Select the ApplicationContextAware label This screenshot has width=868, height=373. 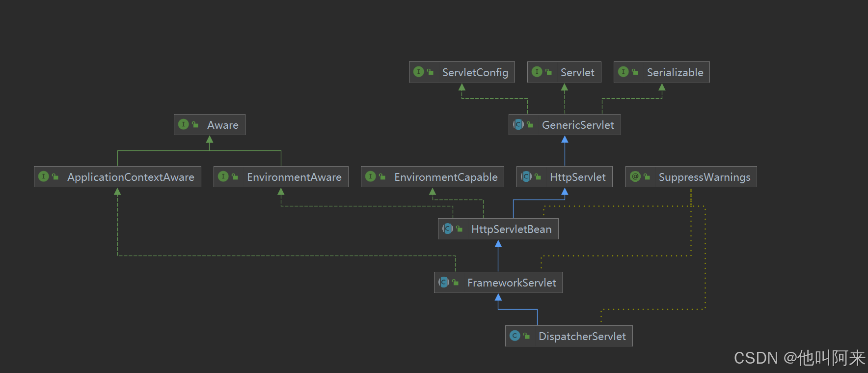(131, 177)
